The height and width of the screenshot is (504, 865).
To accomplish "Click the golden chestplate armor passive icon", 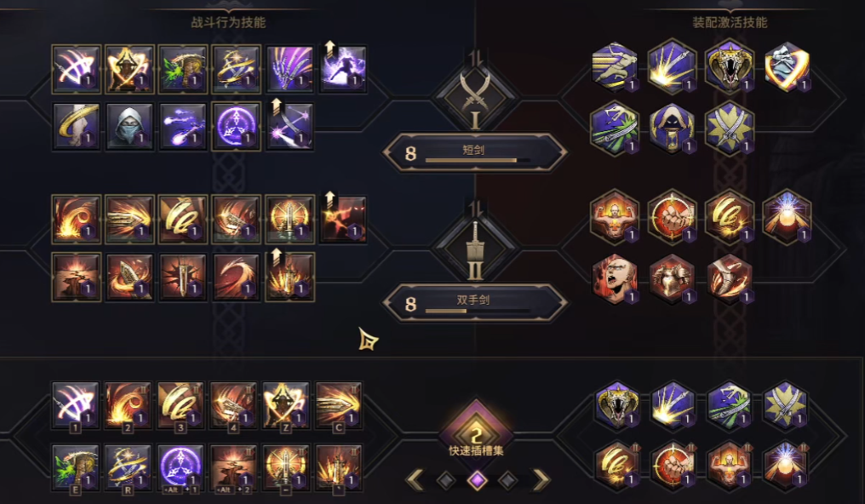I will pos(672,279).
